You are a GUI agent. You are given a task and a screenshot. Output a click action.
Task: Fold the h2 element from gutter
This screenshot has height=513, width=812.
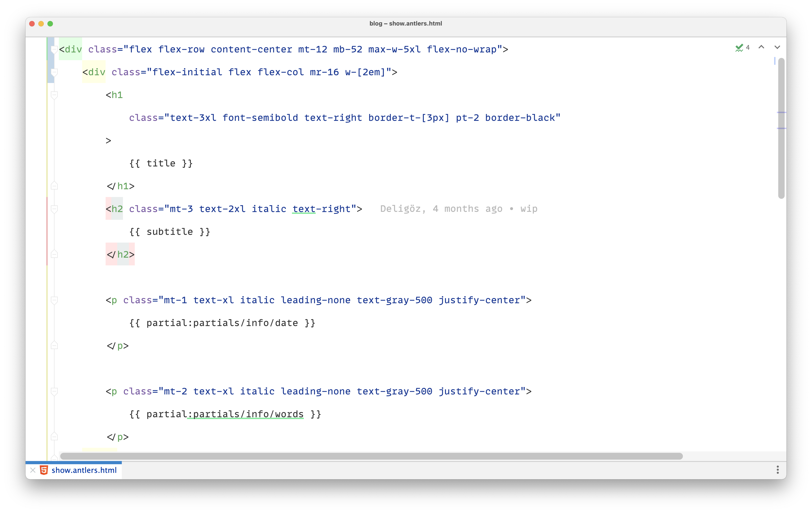pyautogui.click(x=54, y=209)
